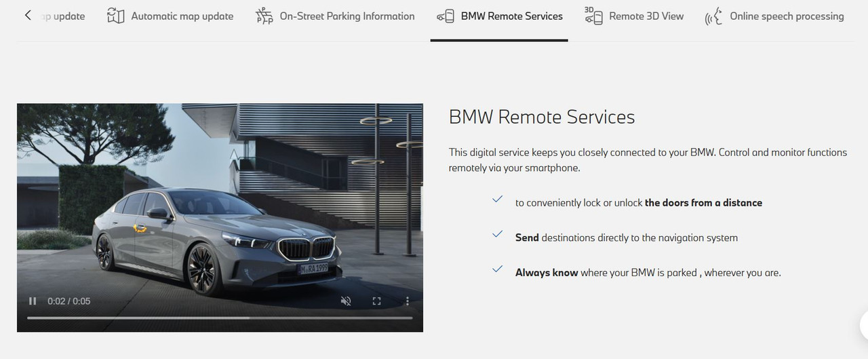Click the BMW Remote Services heading
868x359 pixels.
542,117
